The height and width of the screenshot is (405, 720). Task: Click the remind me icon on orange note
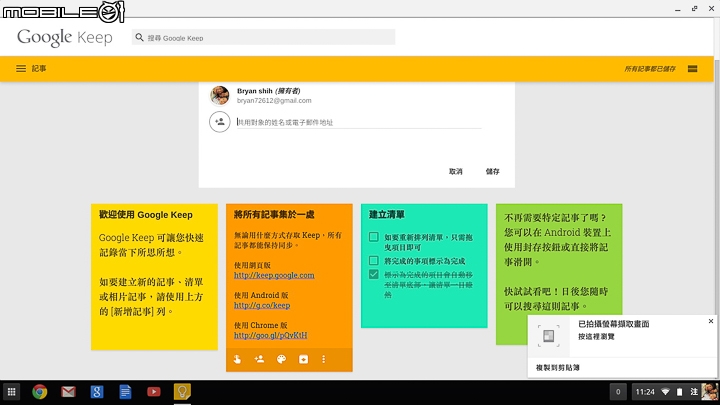pyautogui.click(x=237, y=359)
